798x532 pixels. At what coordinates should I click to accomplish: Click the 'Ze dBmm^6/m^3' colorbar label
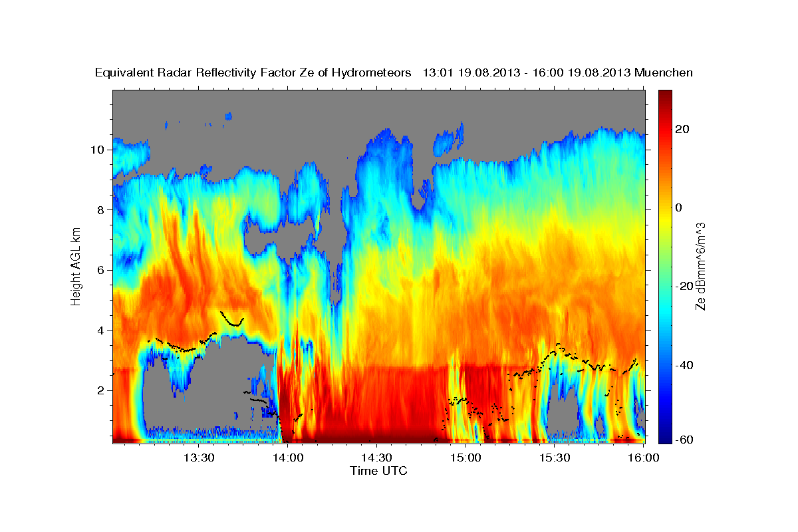click(x=700, y=266)
